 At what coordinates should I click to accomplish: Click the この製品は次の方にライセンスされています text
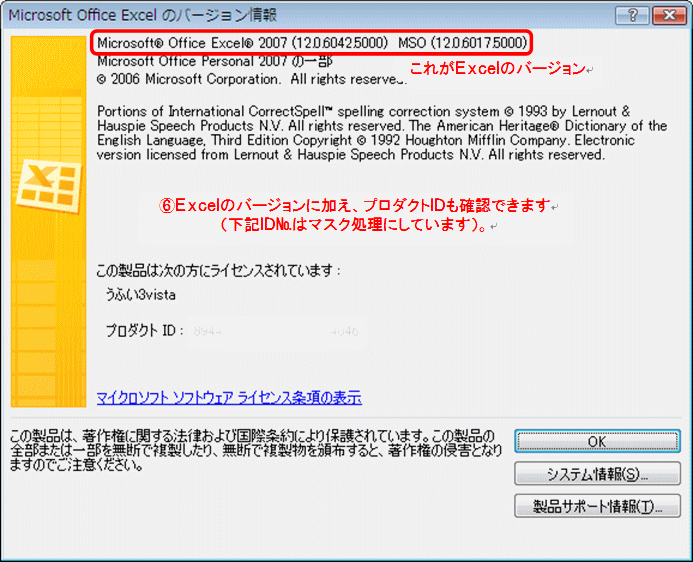pyautogui.click(x=219, y=270)
